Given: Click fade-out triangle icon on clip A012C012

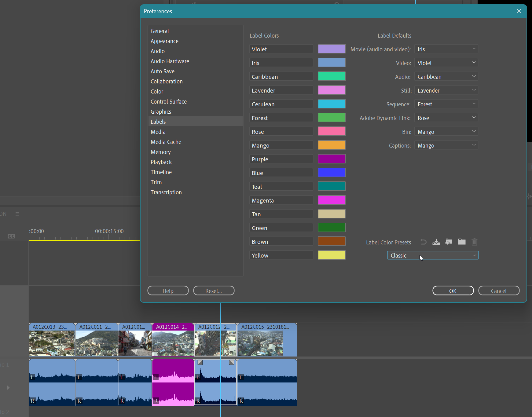Looking at the screenshot, I should pyautogui.click(x=231, y=362).
